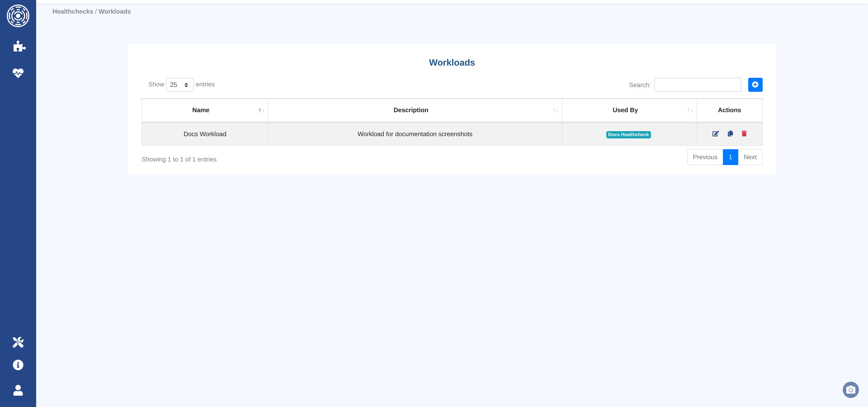Open the user profile sidebar icon
This screenshot has height=407, width=868.
click(x=18, y=390)
